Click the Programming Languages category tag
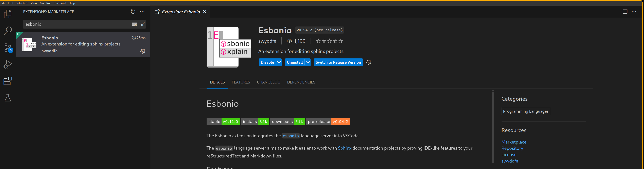Image resolution: width=644 pixels, height=169 pixels. tap(526, 111)
